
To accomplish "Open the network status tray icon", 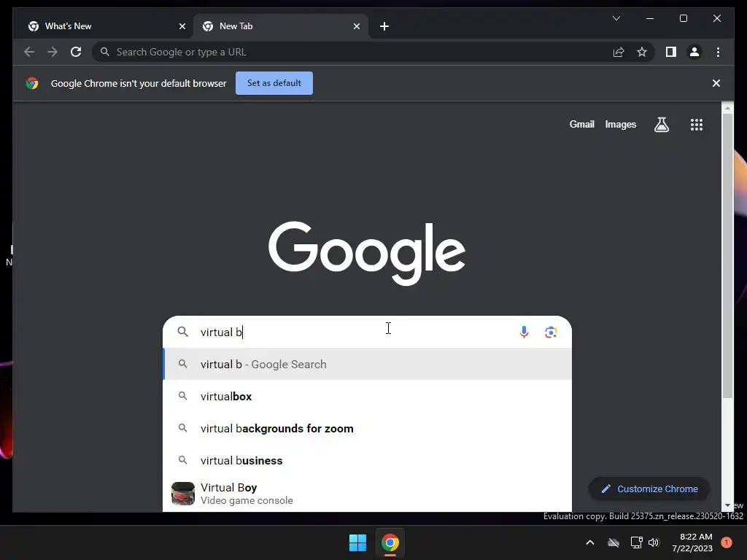I will pos(636,542).
